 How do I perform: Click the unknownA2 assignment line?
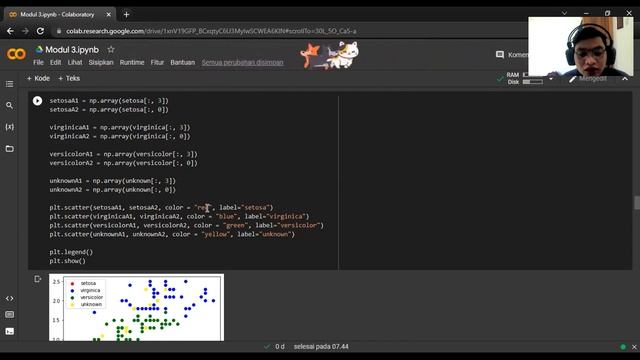113,190
